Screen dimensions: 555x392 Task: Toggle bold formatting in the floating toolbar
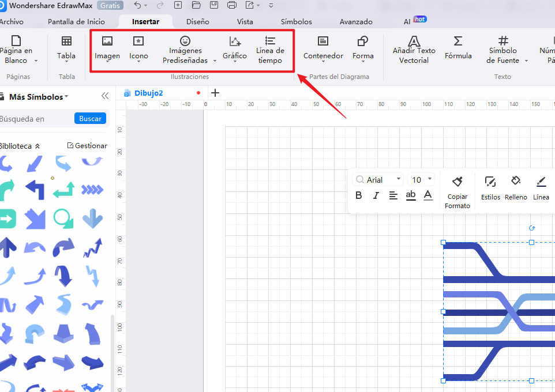click(x=358, y=196)
